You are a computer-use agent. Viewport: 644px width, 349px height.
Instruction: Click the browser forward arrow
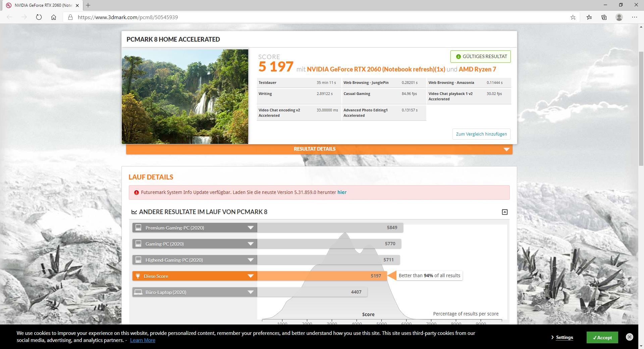pos(24,17)
